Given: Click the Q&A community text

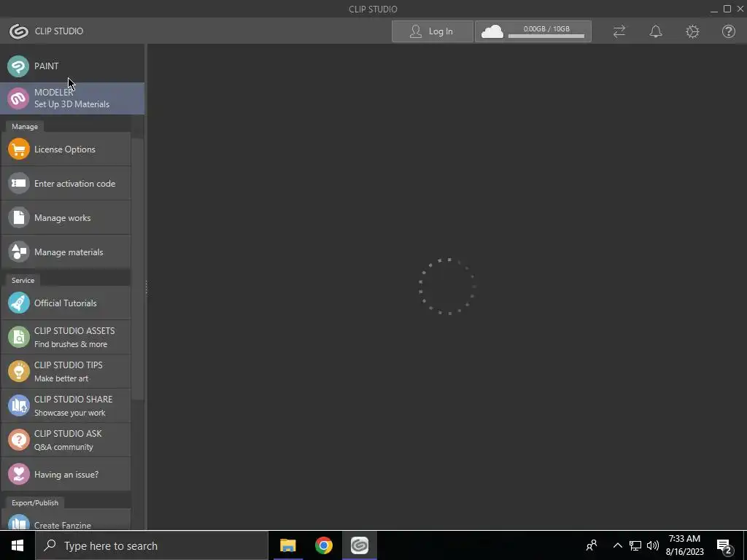Looking at the screenshot, I should point(63,447).
